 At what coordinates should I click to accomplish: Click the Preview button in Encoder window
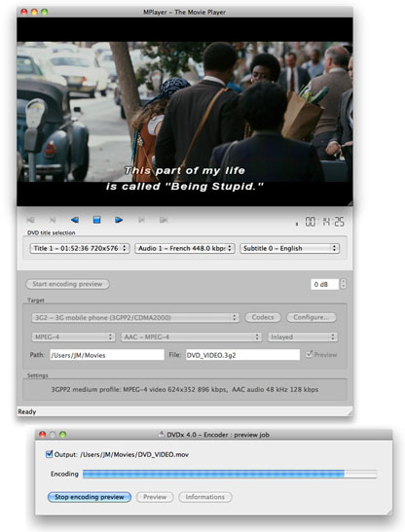click(155, 497)
